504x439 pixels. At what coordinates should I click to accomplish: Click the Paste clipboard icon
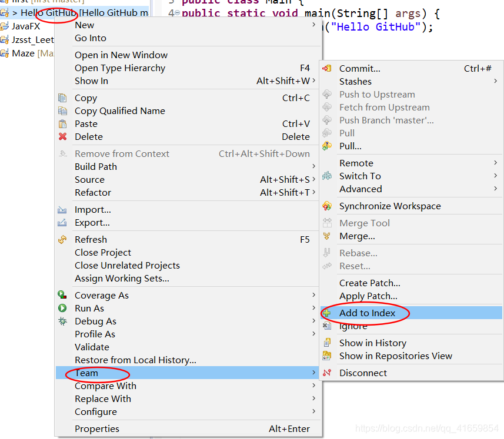pyautogui.click(x=62, y=123)
